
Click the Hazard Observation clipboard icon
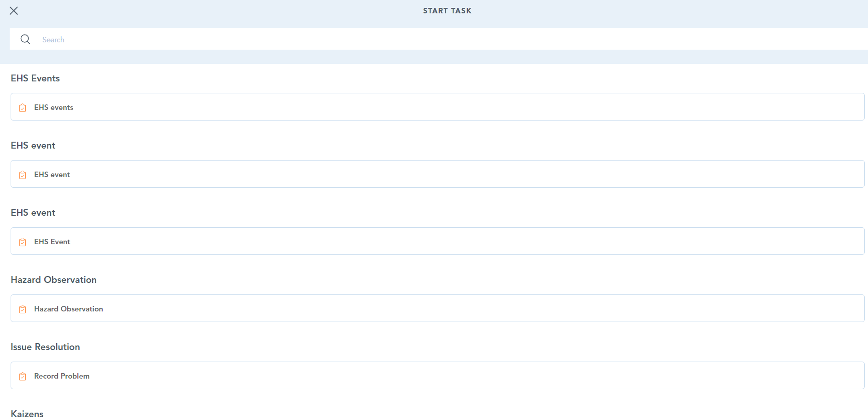click(x=23, y=309)
